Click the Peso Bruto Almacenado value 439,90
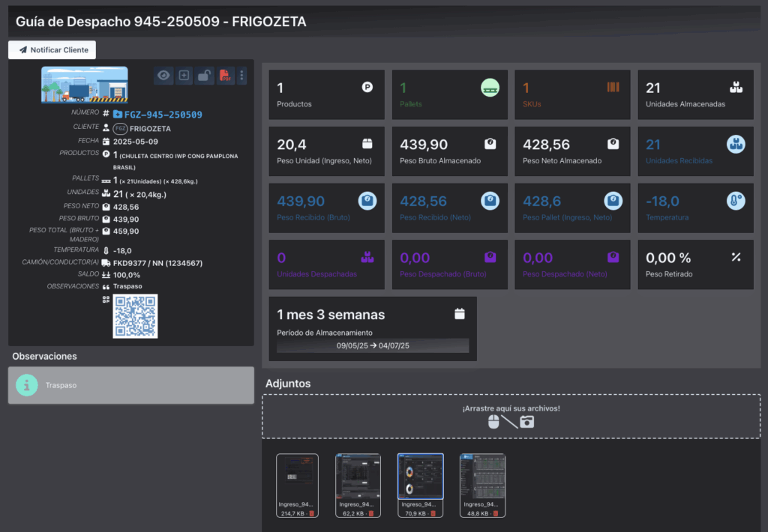The width and height of the screenshot is (768, 532). coord(424,145)
